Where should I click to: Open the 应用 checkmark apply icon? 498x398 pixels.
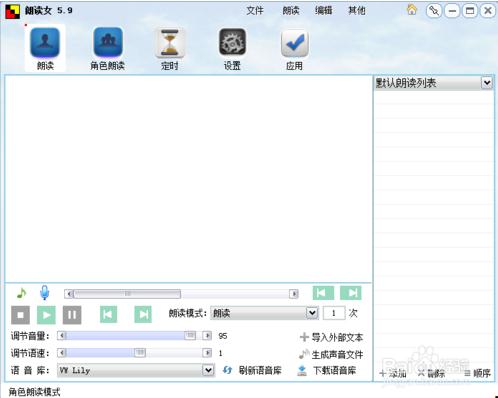point(294,48)
